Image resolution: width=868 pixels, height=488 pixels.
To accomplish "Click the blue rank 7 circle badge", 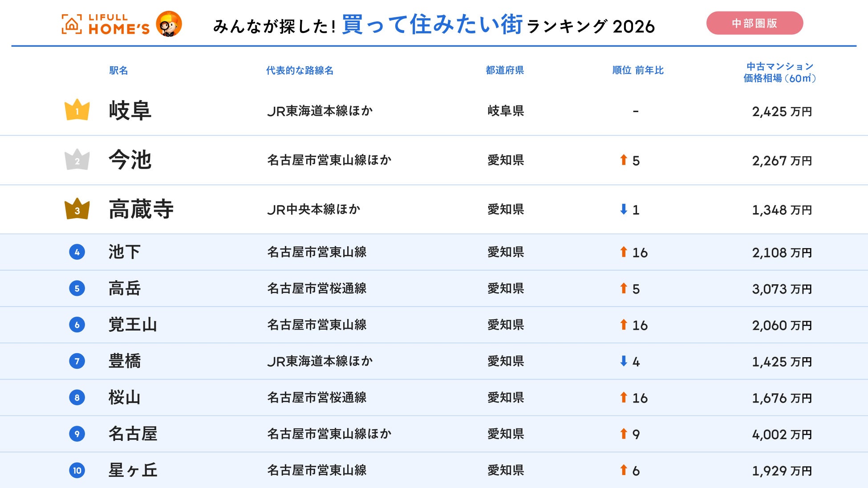I will point(77,361).
